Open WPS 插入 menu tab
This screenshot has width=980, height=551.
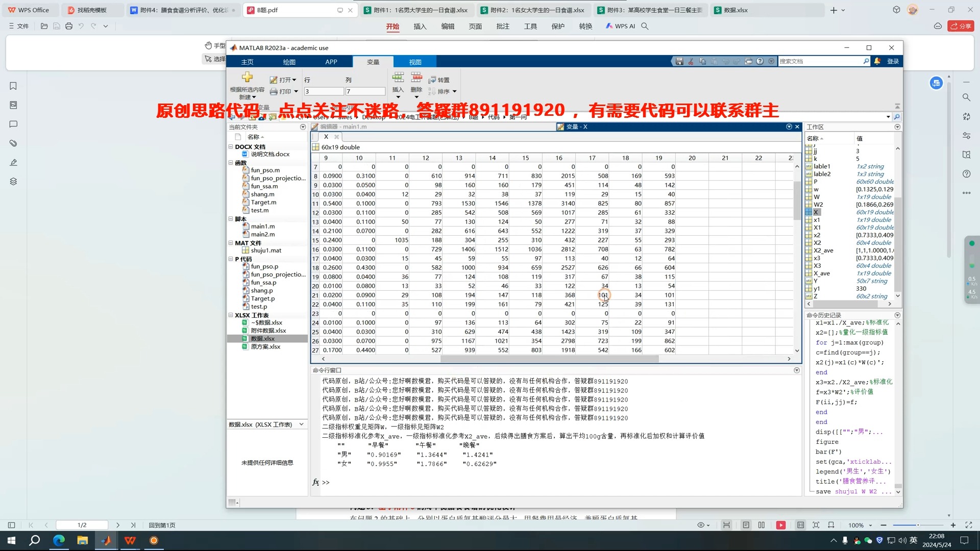tap(420, 26)
